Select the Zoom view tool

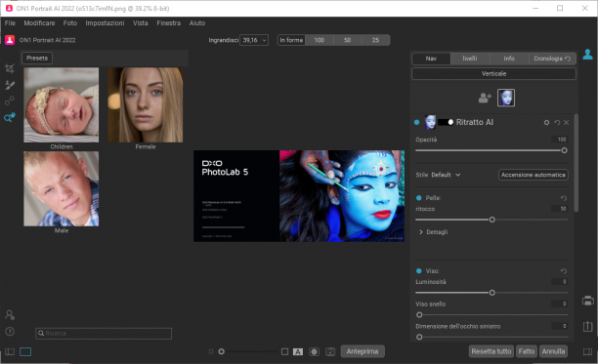click(x=10, y=117)
